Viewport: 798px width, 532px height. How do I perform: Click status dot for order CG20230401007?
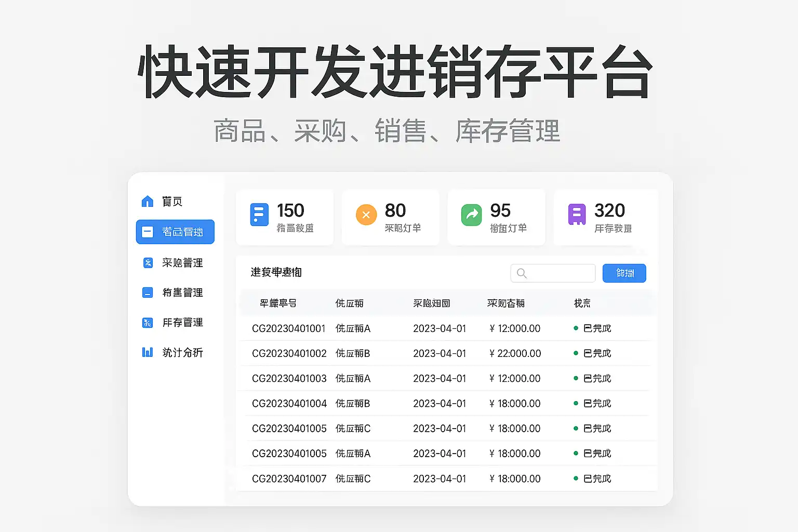(576, 478)
